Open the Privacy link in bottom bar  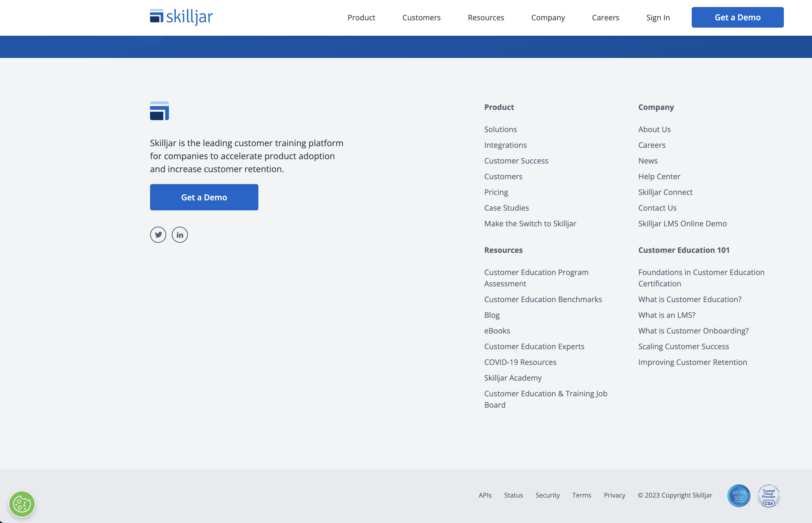(x=614, y=495)
